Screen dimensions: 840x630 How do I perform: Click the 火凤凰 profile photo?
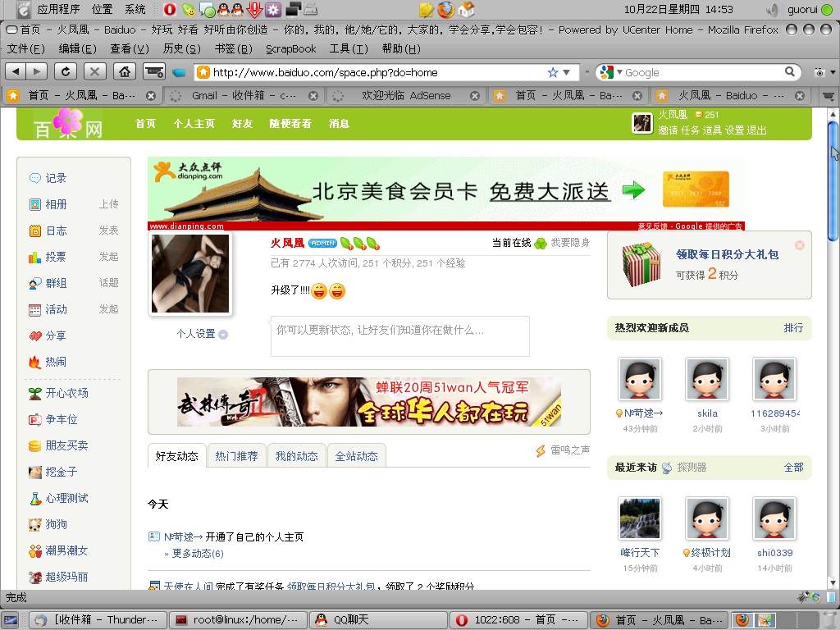tap(190, 274)
